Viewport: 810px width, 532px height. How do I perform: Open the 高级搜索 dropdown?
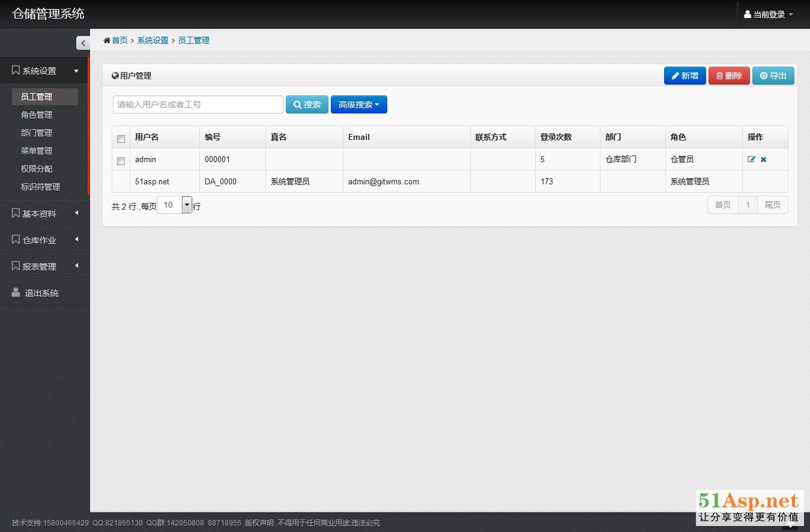[358, 104]
